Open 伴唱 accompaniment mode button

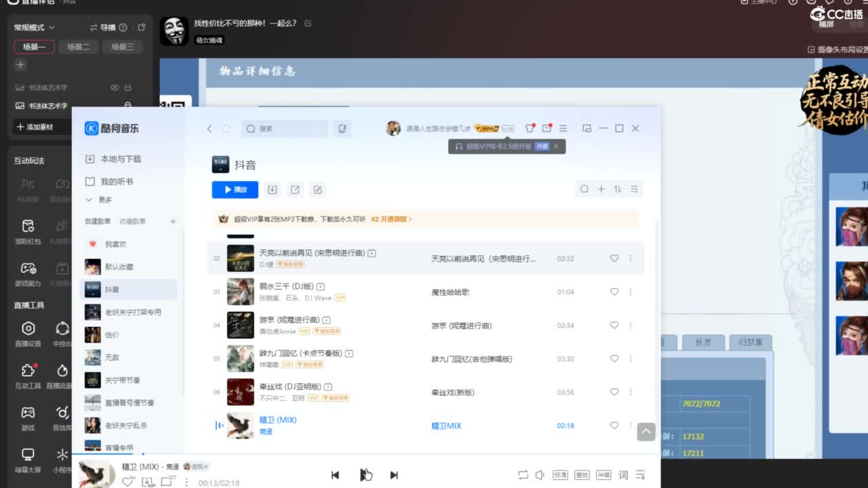point(604,475)
